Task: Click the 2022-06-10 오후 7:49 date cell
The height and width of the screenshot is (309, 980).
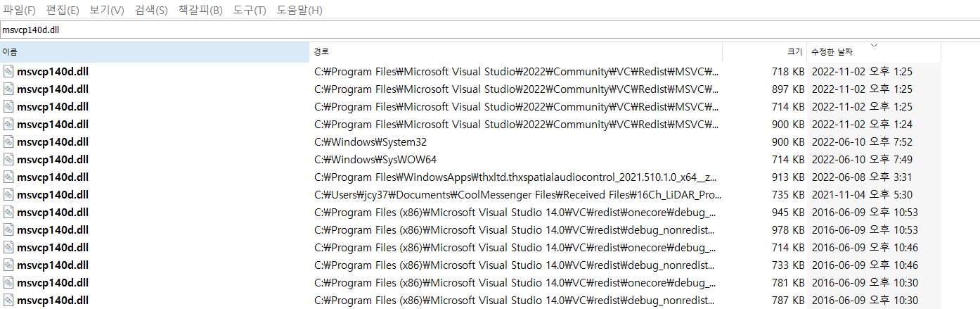Action: (x=862, y=159)
